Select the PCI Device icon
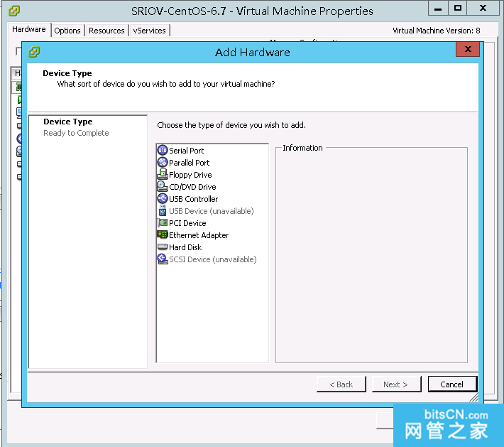The width and height of the screenshot is (504, 447). tap(163, 222)
